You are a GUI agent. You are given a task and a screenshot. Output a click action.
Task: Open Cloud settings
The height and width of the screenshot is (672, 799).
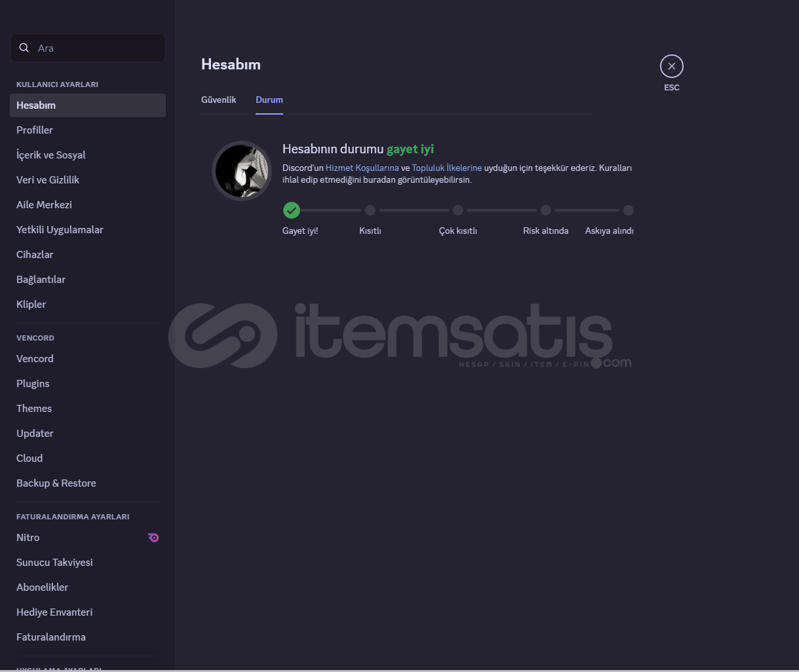88,458
